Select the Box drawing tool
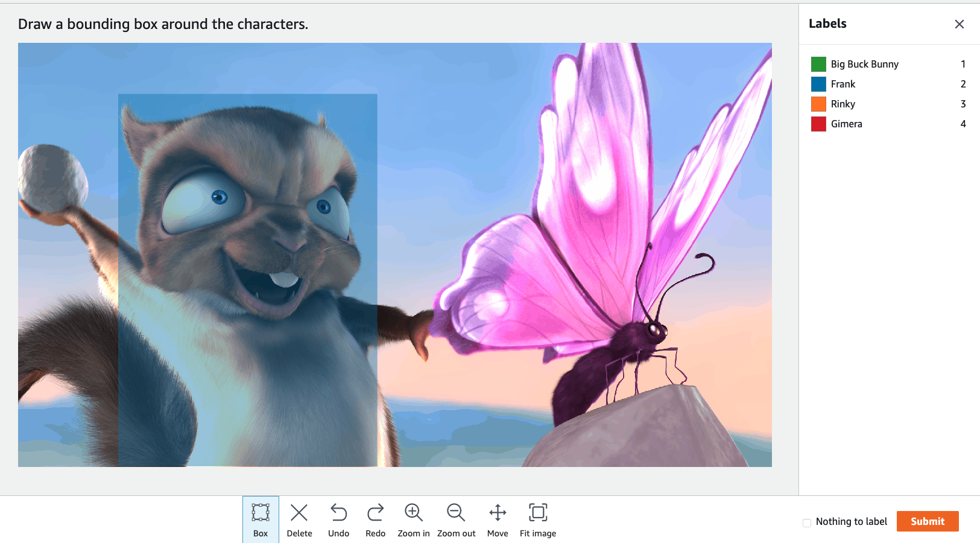The image size is (980, 543). [x=261, y=519]
